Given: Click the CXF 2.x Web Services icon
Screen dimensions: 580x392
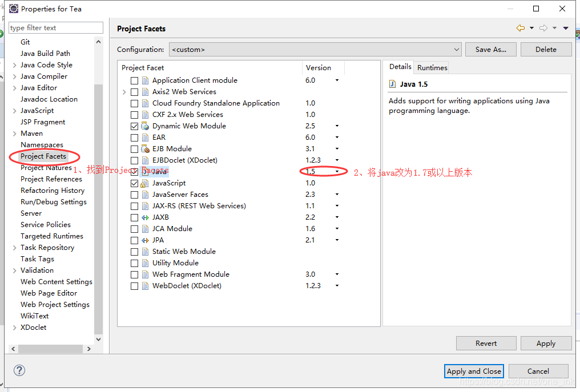Looking at the screenshot, I should (x=145, y=115).
